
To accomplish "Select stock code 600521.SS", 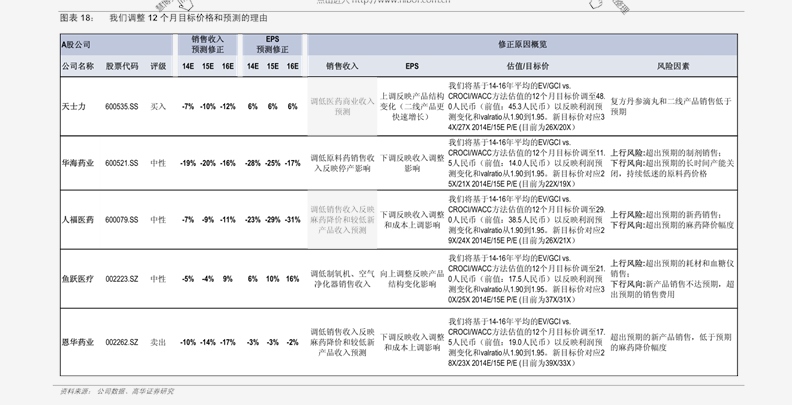I will tap(121, 163).
